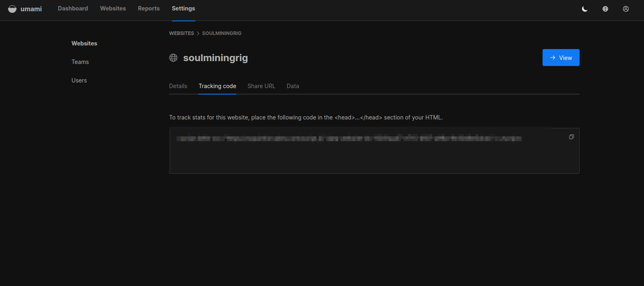Click the umami logo icon
This screenshot has width=644, height=286.
click(12, 9)
